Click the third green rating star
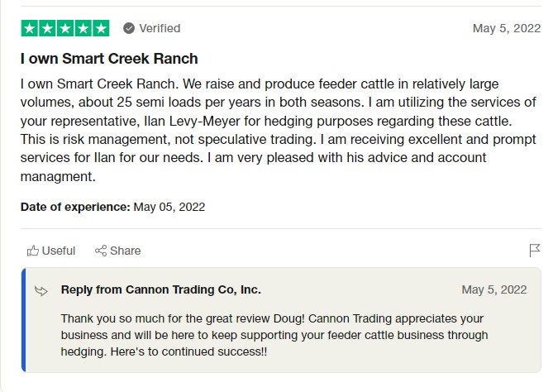Screen dimensions: 553x392 (64, 28)
